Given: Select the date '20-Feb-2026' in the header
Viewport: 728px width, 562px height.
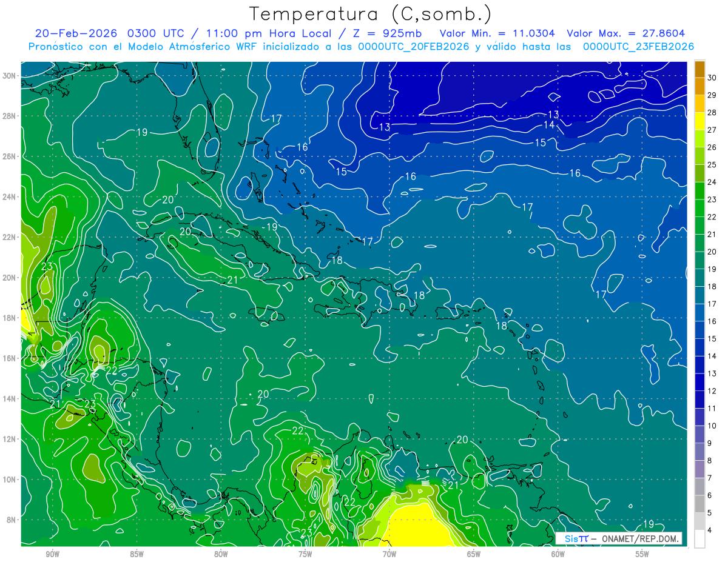Looking at the screenshot, I should pos(76,33).
